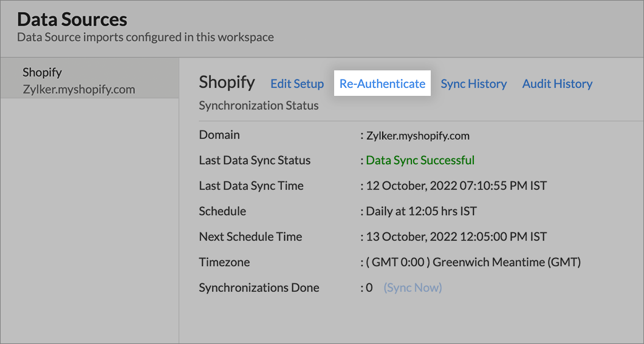644x344 pixels.
Task: Click the Last Data Sync Time value
Action: point(456,186)
